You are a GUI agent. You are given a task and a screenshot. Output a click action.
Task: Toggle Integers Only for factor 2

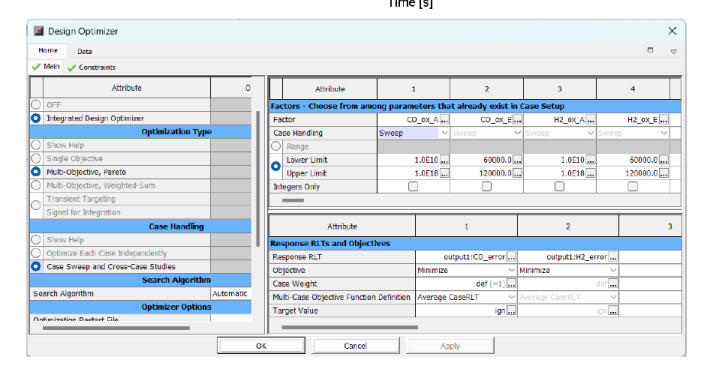tap(487, 186)
